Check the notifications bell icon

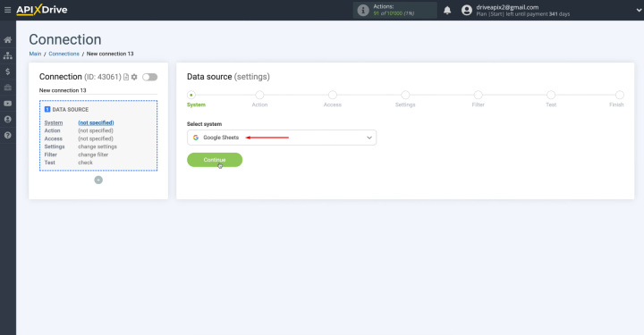pos(447,10)
